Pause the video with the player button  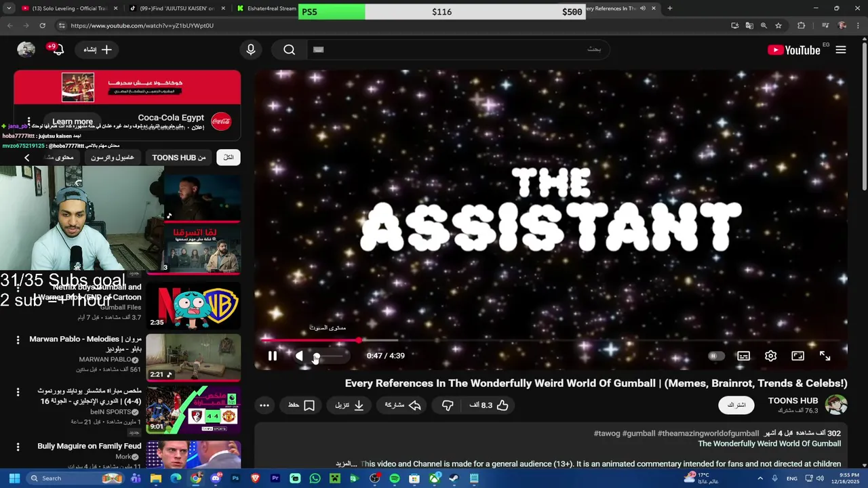click(272, 356)
